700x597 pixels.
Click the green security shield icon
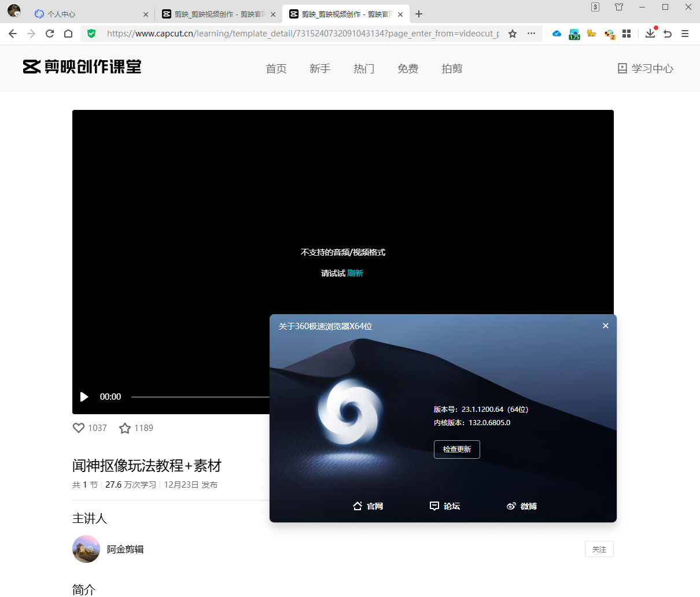click(91, 34)
